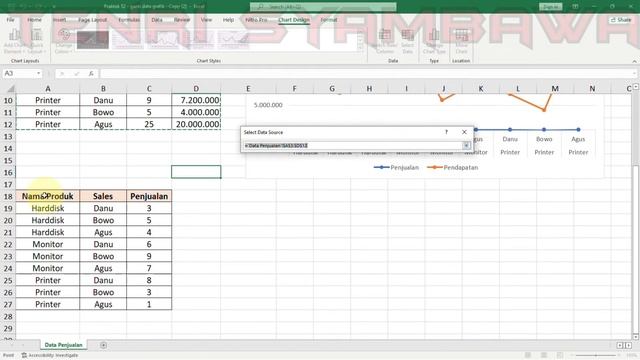Image resolution: width=640 pixels, height=360 pixels.
Task: Select cell with 7.200.000
Action: click(x=196, y=100)
